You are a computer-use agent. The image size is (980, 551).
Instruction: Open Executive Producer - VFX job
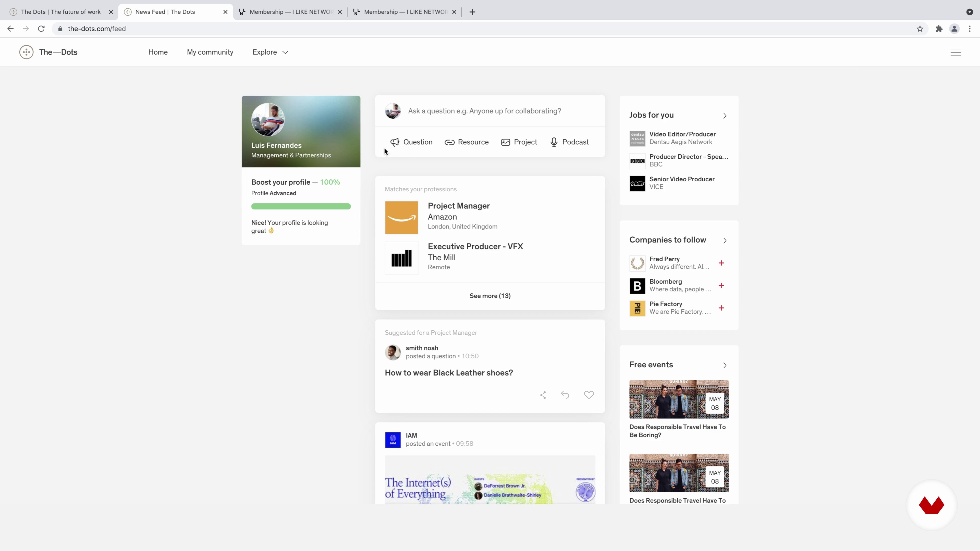click(x=475, y=246)
